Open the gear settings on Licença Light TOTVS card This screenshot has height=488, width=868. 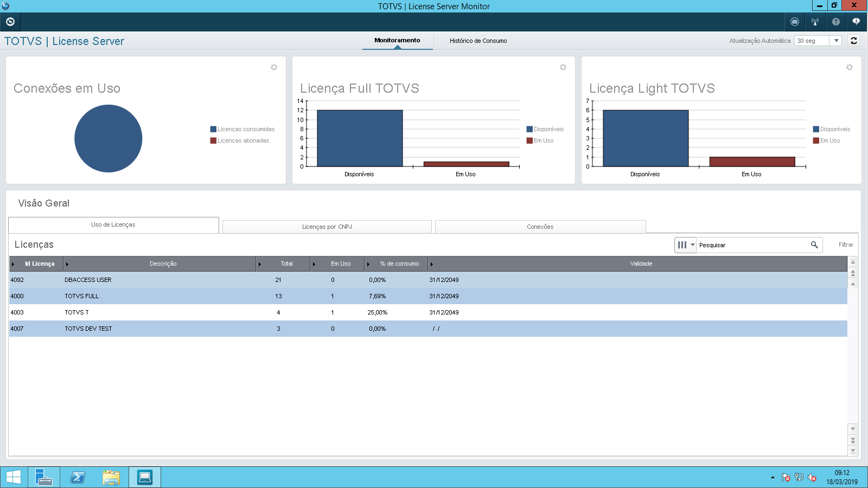[850, 67]
